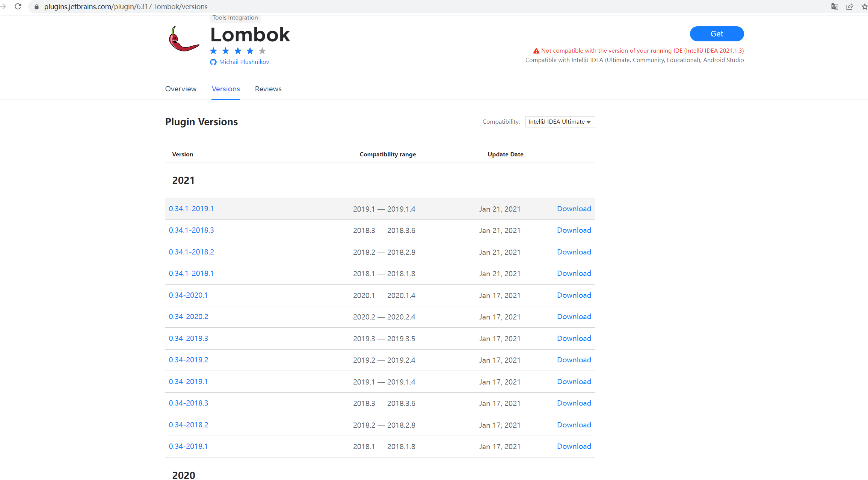This screenshot has width=868, height=480.
Task: Click the Lombok chili pepper logo
Action: pyautogui.click(x=184, y=39)
